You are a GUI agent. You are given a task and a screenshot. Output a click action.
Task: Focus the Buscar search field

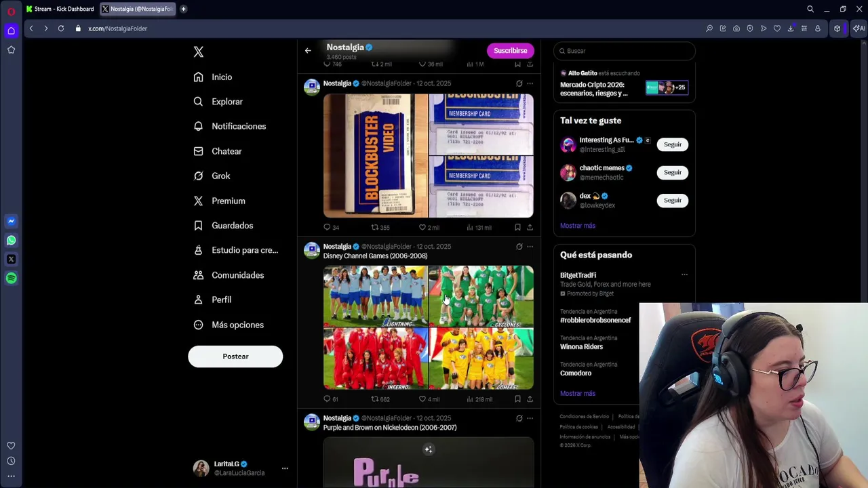pyautogui.click(x=624, y=51)
